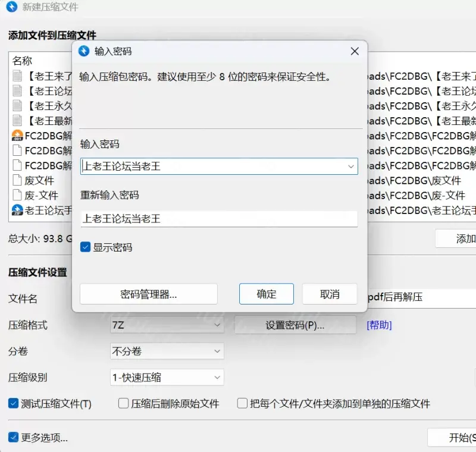Open the 密码管理器... button
Image resolution: width=476 pixels, height=452 pixels.
pos(148,294)
